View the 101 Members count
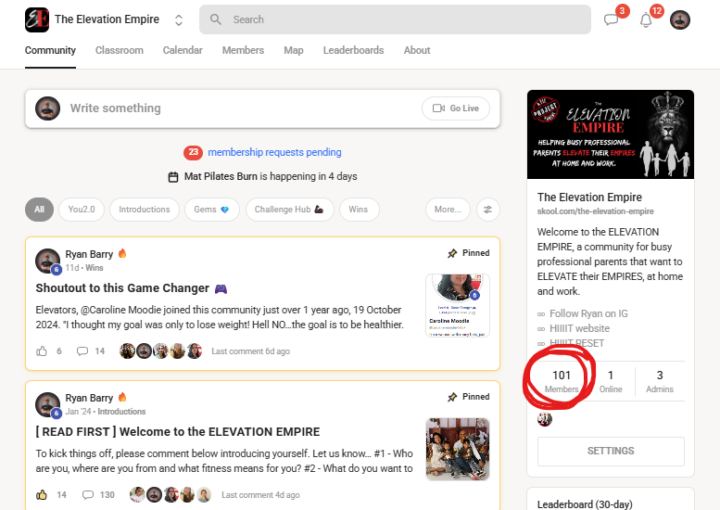This screenshot has height=510, width=720. [561, 381]
